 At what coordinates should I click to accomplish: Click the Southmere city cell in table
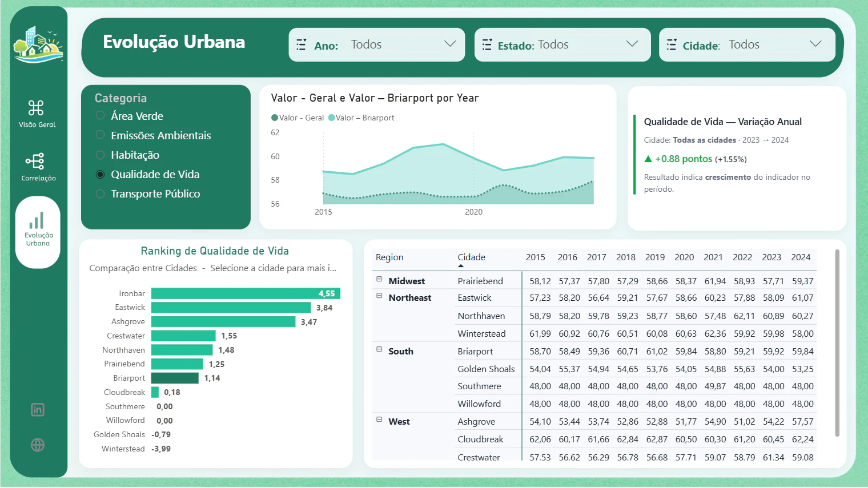[479, 386]
